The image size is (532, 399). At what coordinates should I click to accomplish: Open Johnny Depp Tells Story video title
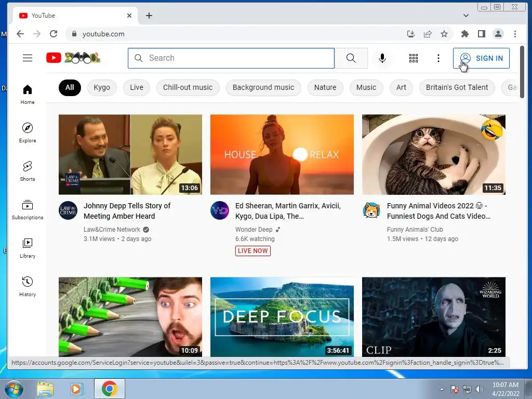127,211
